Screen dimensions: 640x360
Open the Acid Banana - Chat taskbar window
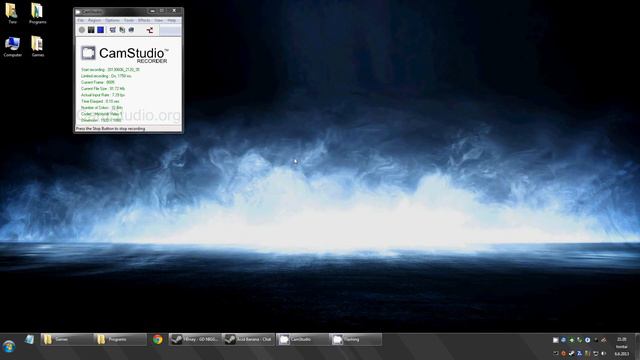pos(249,339)
